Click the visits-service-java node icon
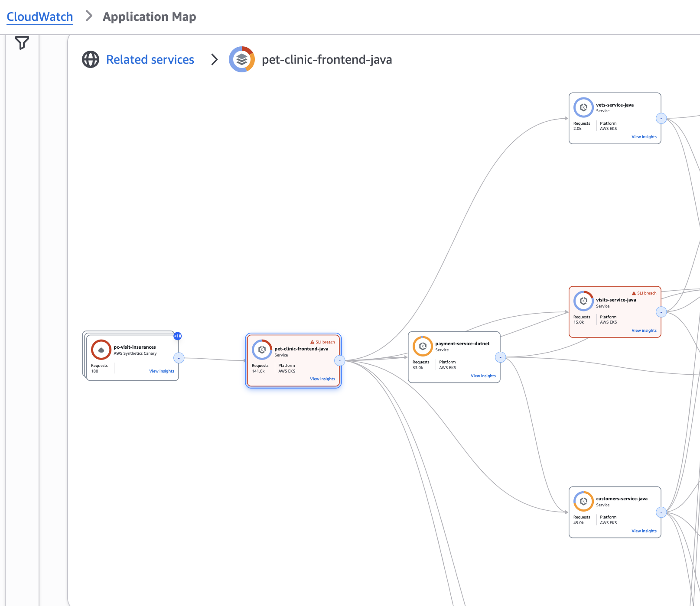The image size is (700, 606). click(583, 301)
